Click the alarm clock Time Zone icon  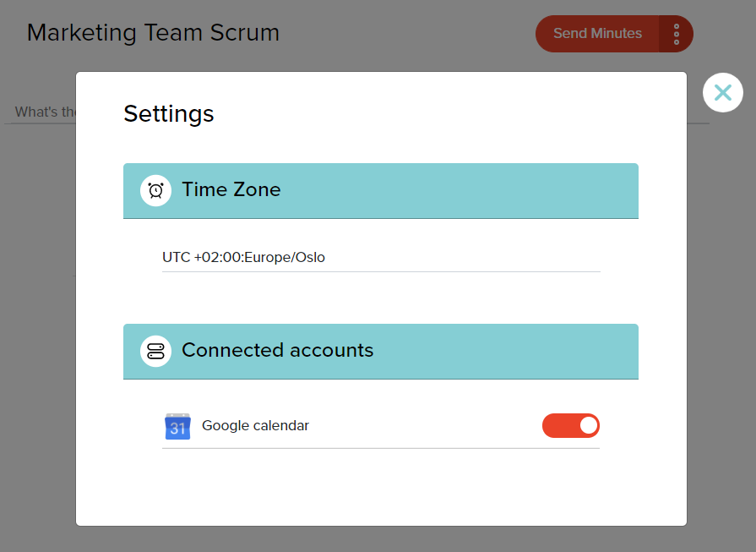155,190
